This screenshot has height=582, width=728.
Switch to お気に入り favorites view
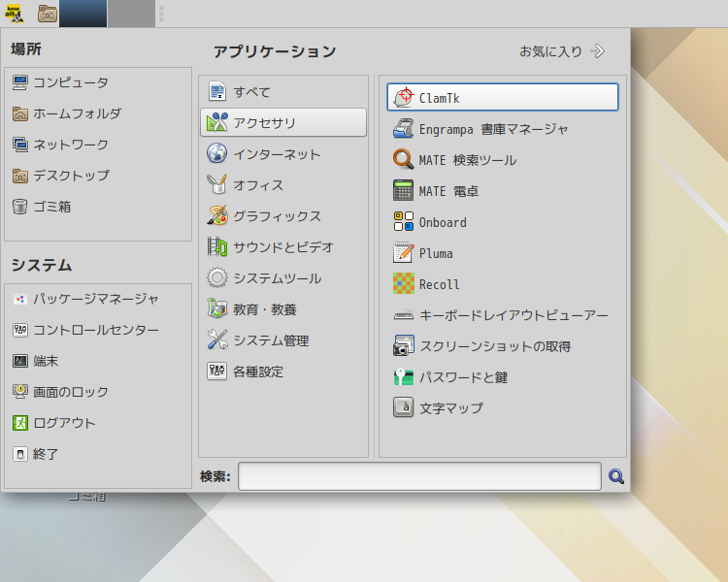click(x=562, y=51)
